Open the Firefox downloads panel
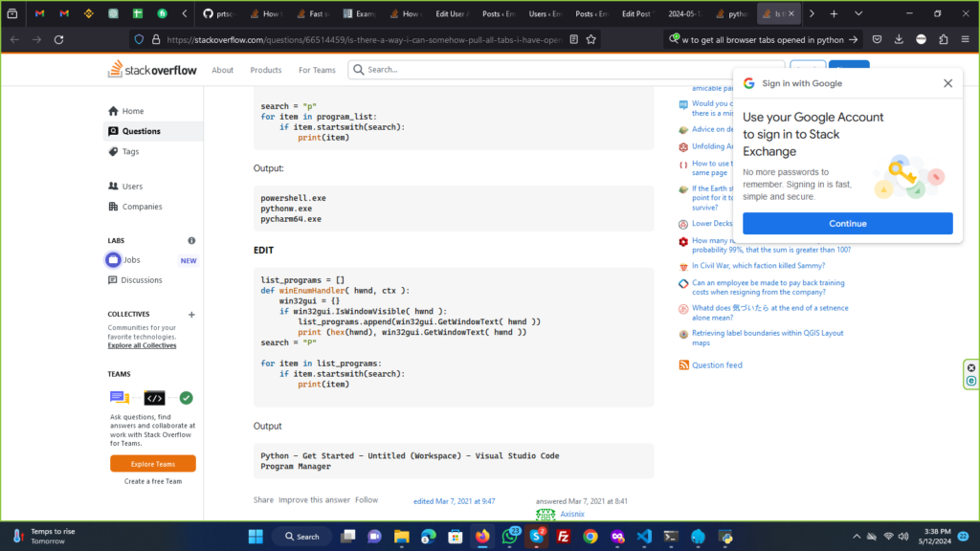980x551 pixels. coord(899,39)
